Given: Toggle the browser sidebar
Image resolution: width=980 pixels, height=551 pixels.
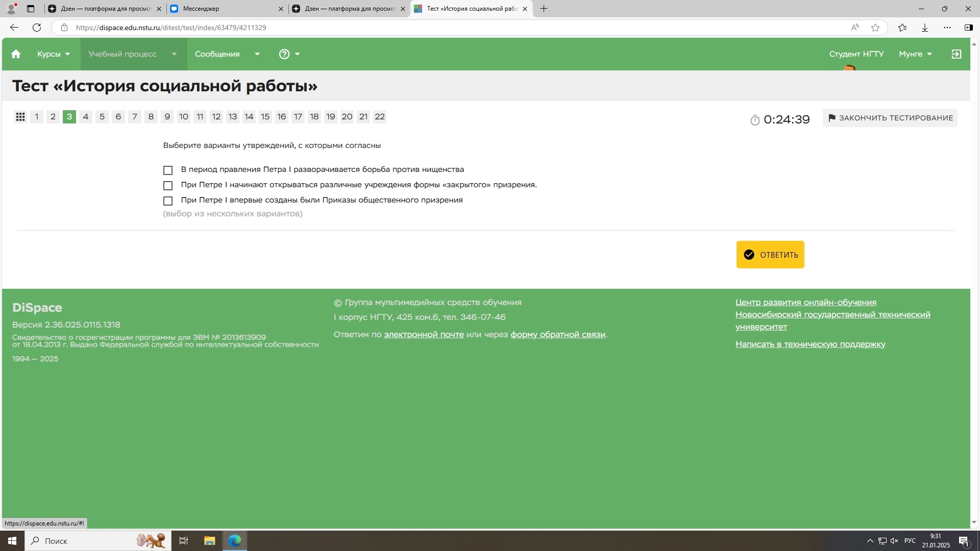Looking at the screenshot, I should pyautogui.click(x=968, y=28).
